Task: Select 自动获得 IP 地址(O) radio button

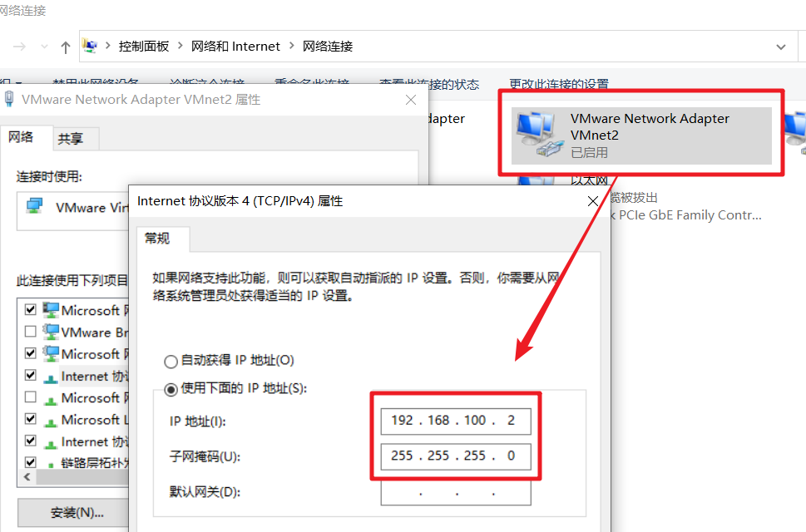Action: point(171,362)
